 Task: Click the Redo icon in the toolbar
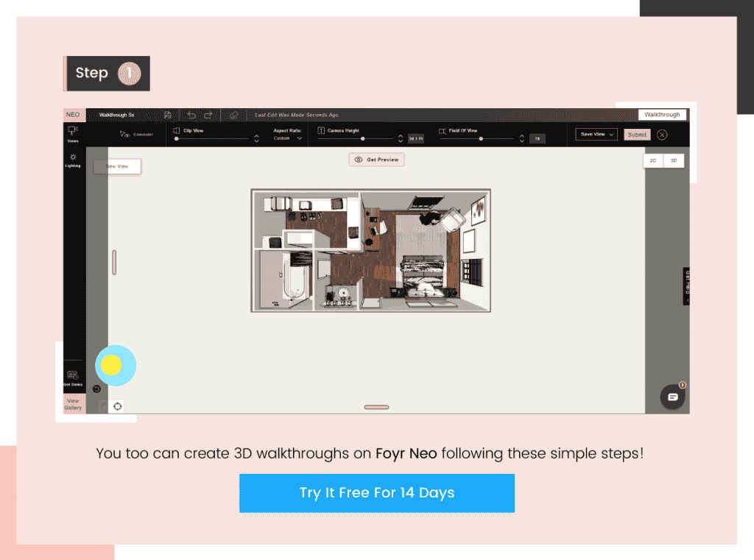point(208,115)
